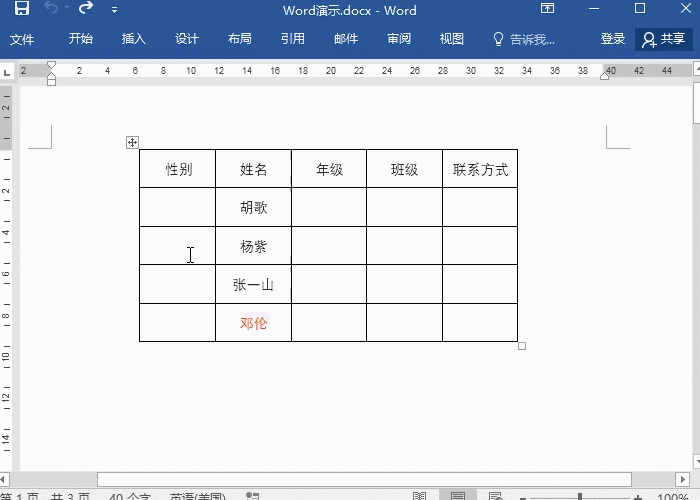Switch to Web Layout view

[496, 496]
